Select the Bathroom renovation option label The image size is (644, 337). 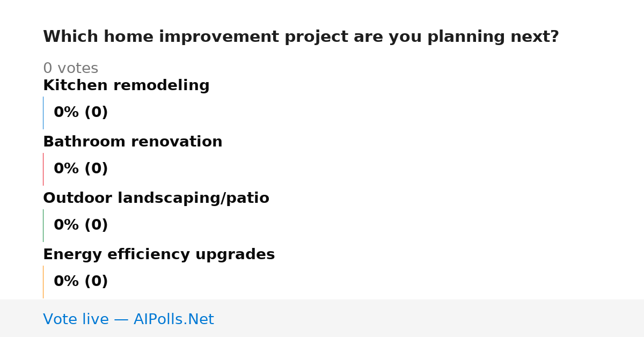pos(133,142)
